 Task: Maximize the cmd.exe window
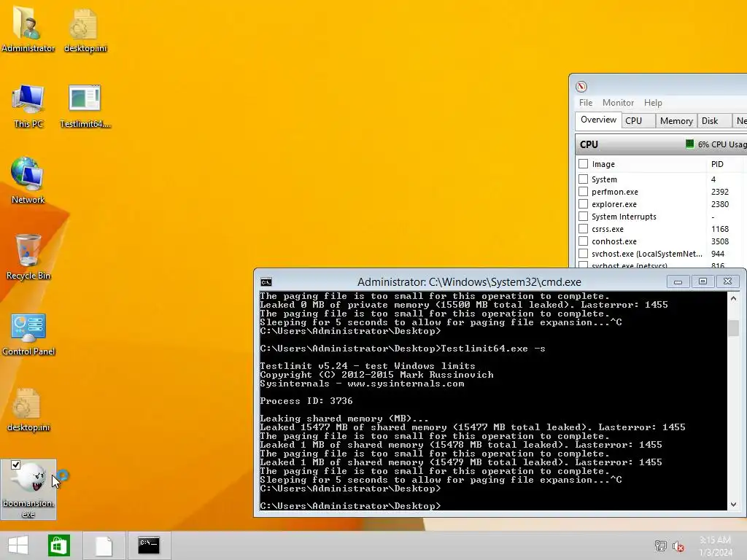(x=703, y=281)
